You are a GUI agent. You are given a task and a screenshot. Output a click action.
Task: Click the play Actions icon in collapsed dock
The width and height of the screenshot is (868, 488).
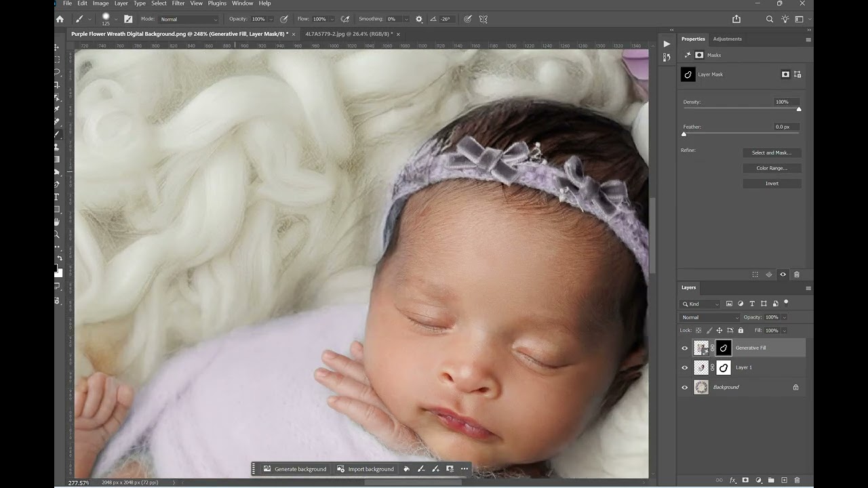(x=667, y=43)
